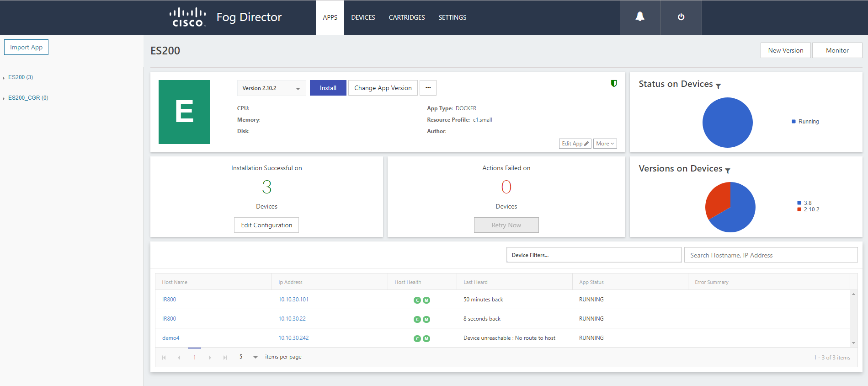The image size is (868, 386).
Task: Select page 1 in pagination
Action: click(194, 357)
